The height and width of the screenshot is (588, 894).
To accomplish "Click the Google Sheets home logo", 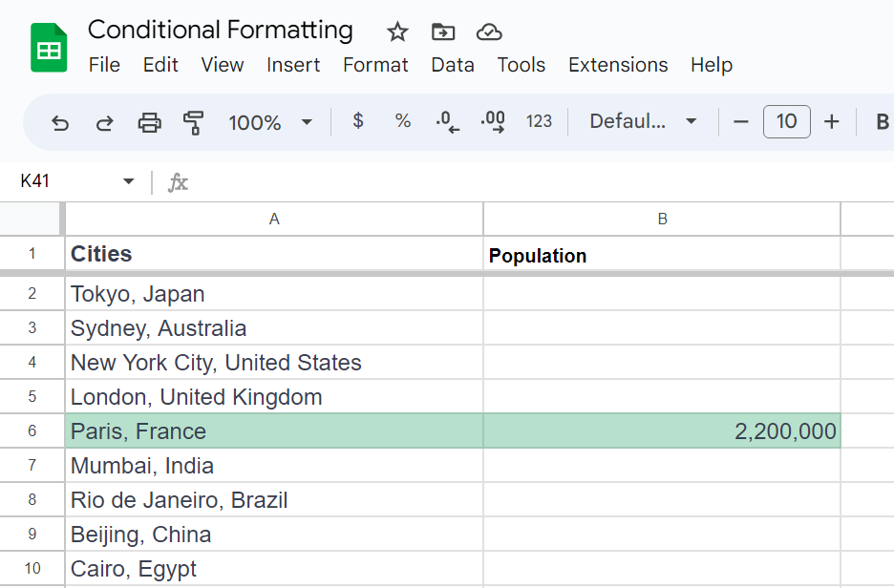I will point(49,47).
